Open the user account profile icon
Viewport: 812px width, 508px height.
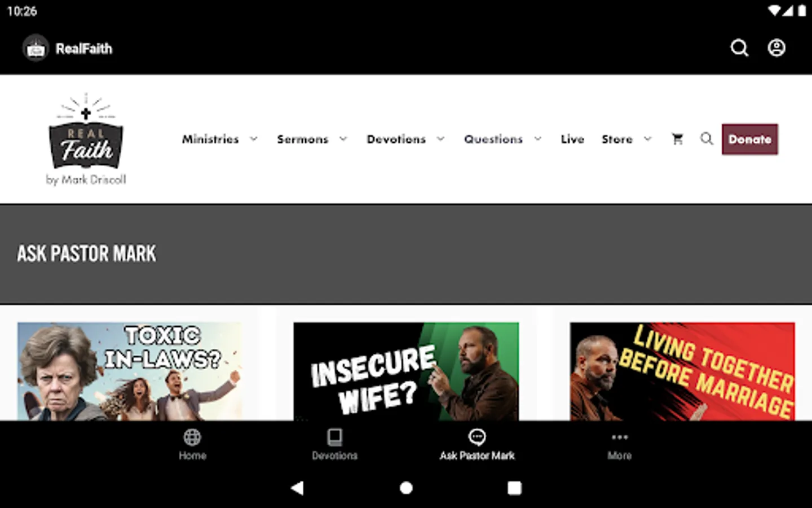[x=776, y=48]
